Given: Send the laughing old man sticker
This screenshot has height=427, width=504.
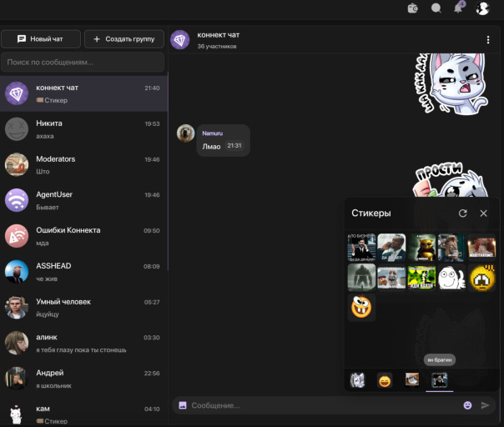Looking at the screenshot, I should [x=391, y=277].
